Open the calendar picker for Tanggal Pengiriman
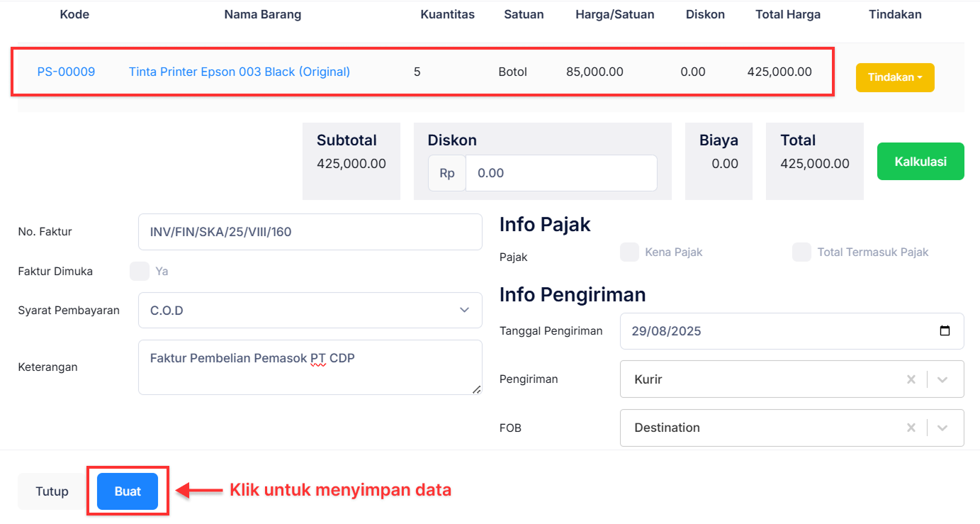980x524 pixels. tap(945, 330)
